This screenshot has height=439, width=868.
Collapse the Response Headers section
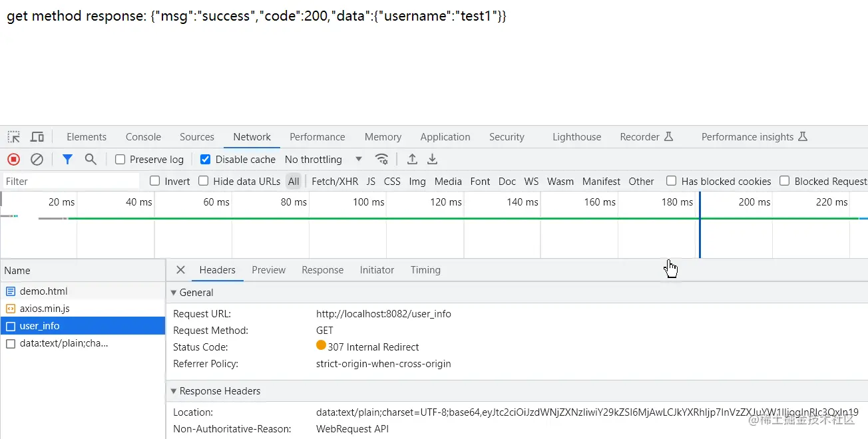click(174, 391)
